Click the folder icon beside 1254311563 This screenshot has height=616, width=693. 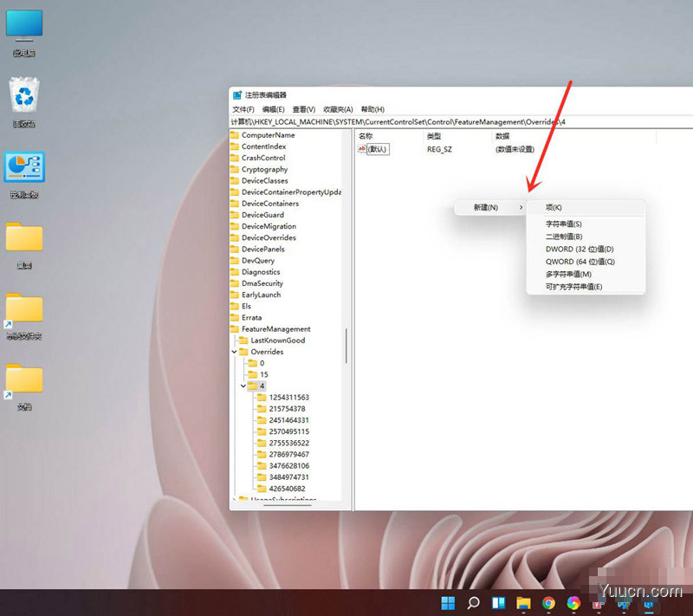pyautogui.click(x=262, y=398)
